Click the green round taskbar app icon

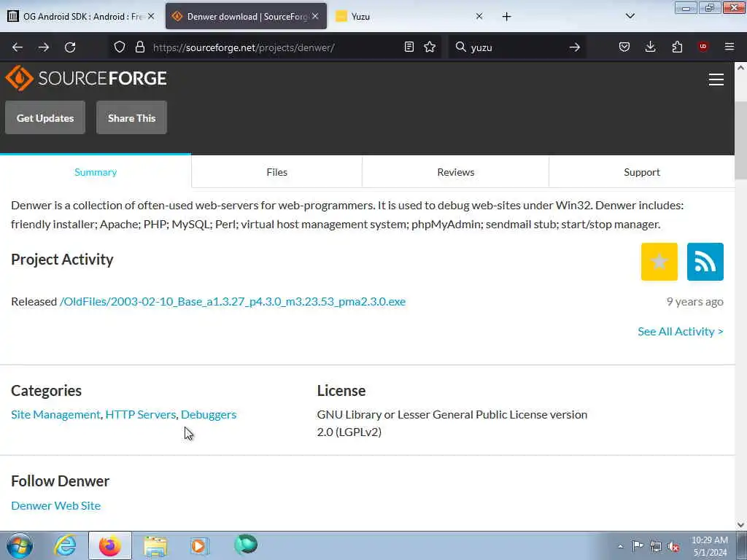coord(245,545)
